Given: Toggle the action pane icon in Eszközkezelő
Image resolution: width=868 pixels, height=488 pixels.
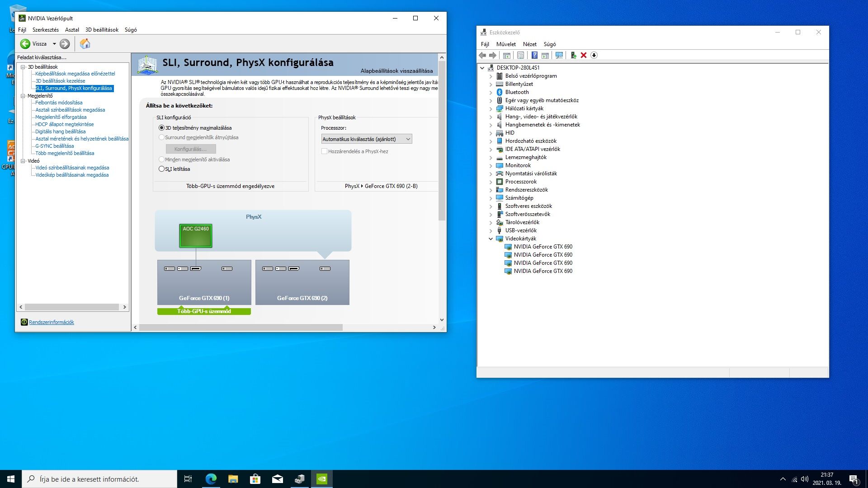Looking at the screenshot, I should click(545, 55).
